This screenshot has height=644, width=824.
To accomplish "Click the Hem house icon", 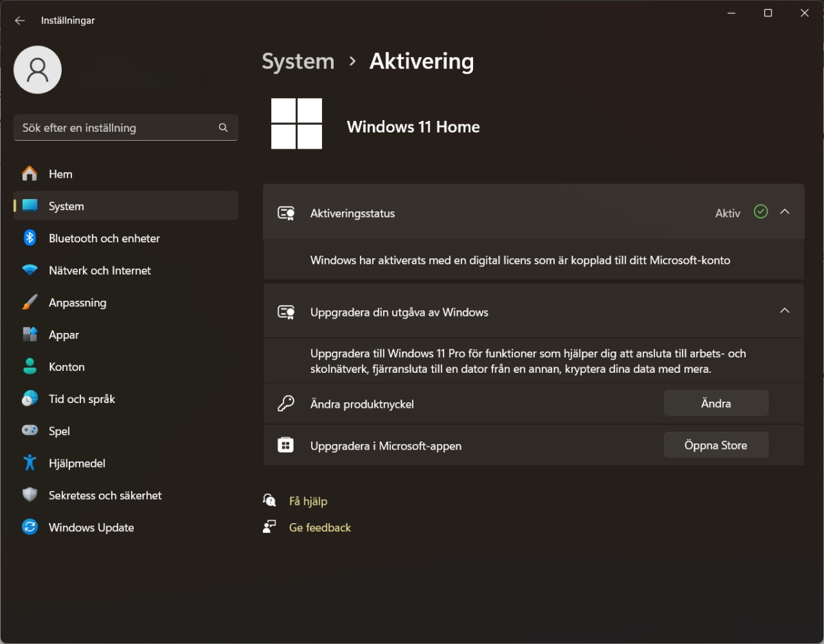I will pyautogui.click(x=30, y=174).
